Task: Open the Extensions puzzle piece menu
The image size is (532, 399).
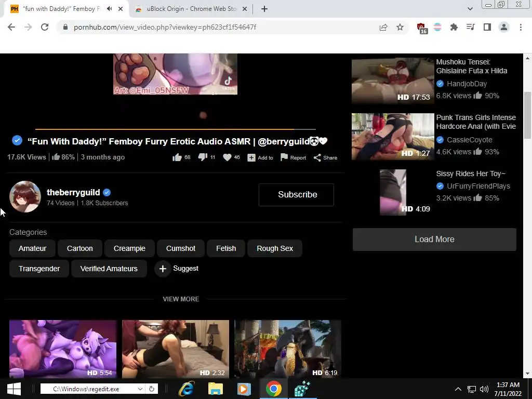Action: 454,27
